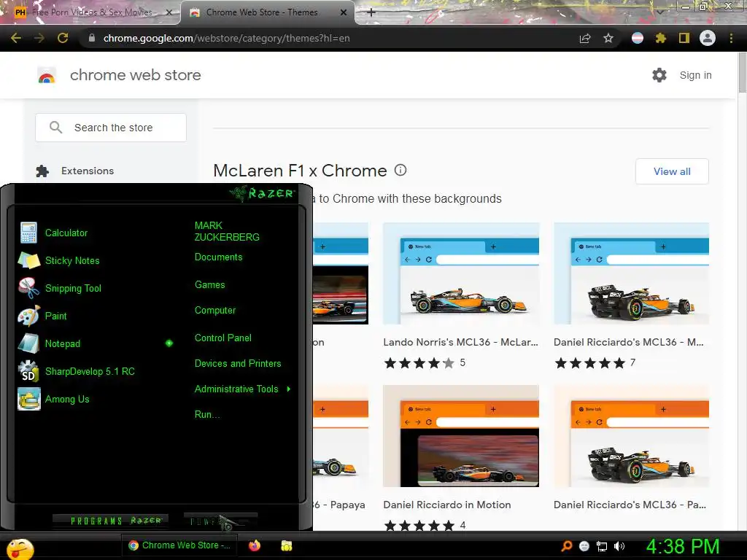Expand Notepad recent items indicator
Viewport: 747px width, 560px height.
pyautogui.click(x=169, y=343)
